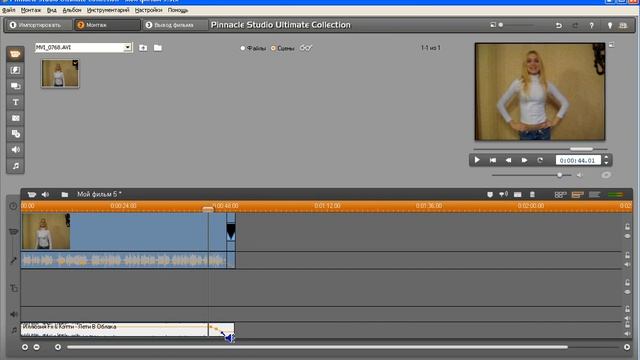The width and height of the screenshot is (640, 360).
Task: Select the Сцены radio button
Action: tap(273, 48)
